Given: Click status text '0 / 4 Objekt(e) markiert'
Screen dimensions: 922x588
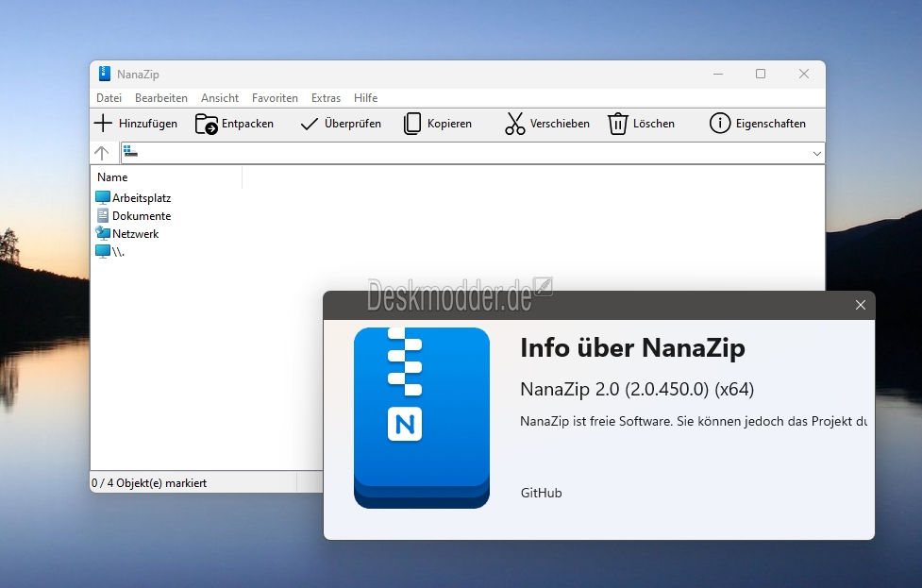Looking at the screenshot, I should coord(149,483).
